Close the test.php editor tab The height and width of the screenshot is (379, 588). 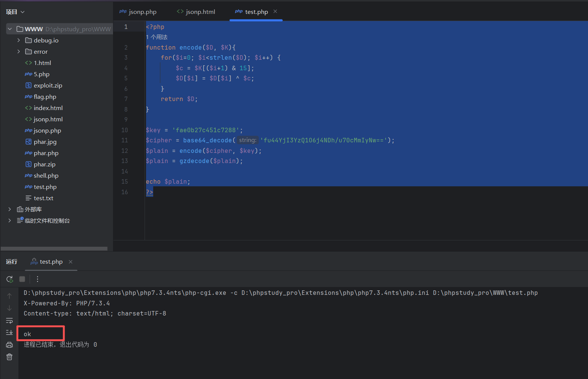click(275, 12)
